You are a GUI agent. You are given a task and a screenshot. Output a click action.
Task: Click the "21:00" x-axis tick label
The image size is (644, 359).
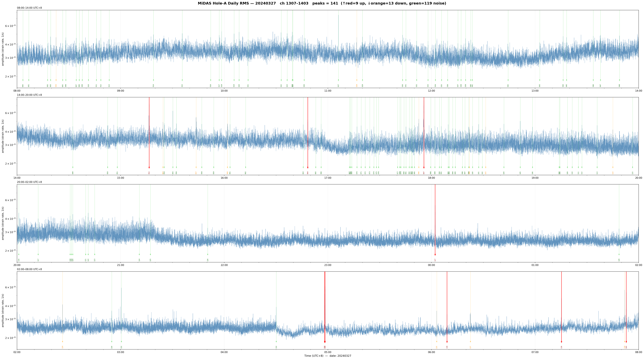click(121, 265)
